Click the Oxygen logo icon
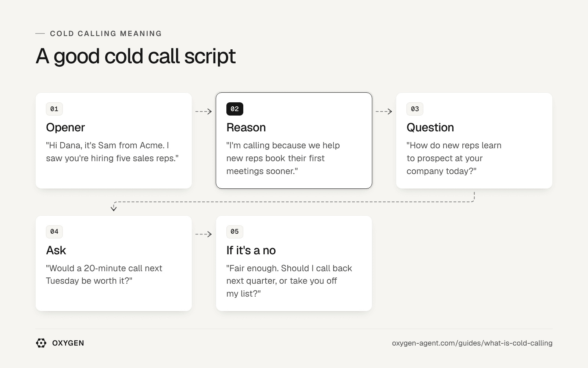 pyautogui.click(x=41, y=343)
